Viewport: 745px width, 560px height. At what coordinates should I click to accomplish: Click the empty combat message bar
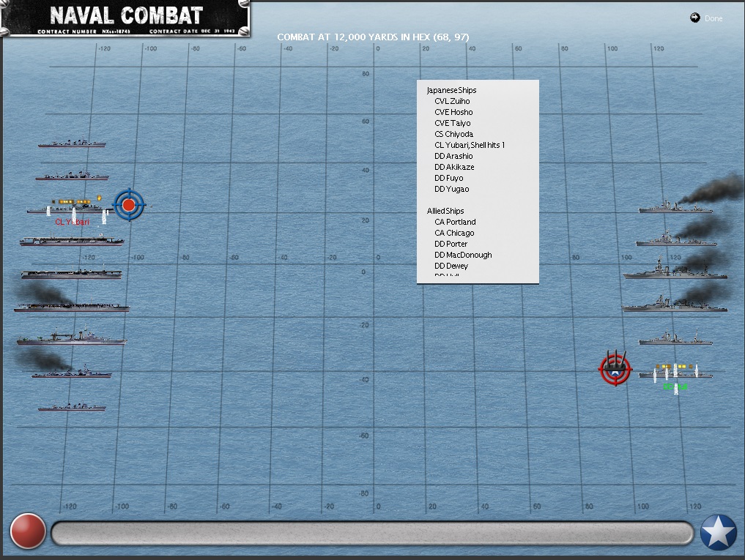coord(372,533)
